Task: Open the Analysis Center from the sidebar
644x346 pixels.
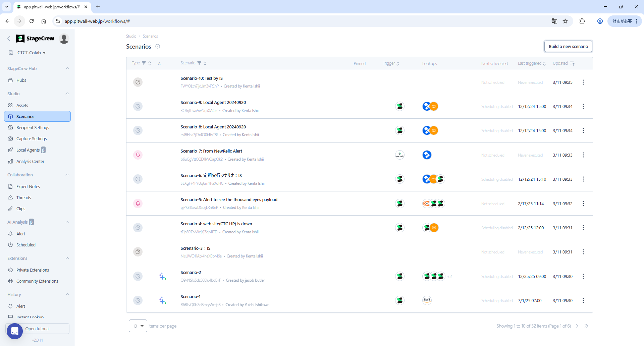Action: pyautogui.click(x=30, y=161)
